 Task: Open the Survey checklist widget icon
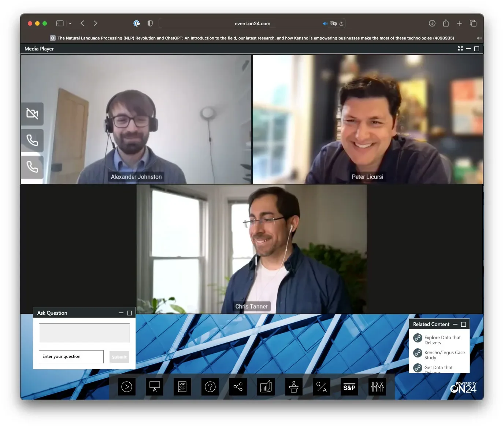coord(182,387)
